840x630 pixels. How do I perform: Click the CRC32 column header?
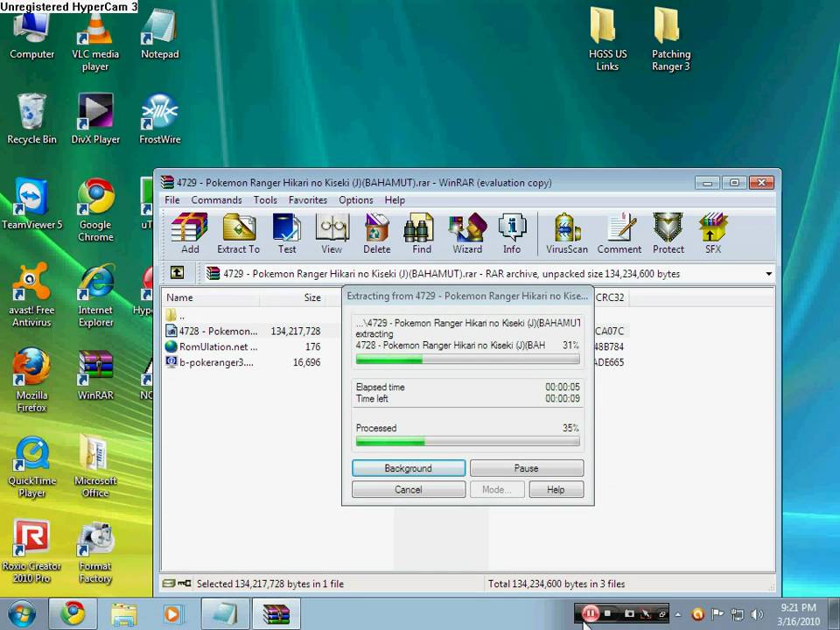click(610, 297)
